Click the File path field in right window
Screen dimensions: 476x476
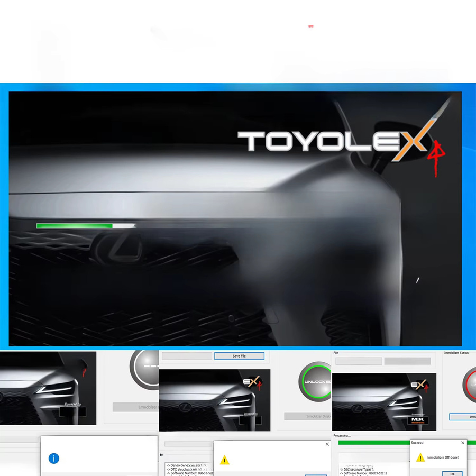[359, 361]
